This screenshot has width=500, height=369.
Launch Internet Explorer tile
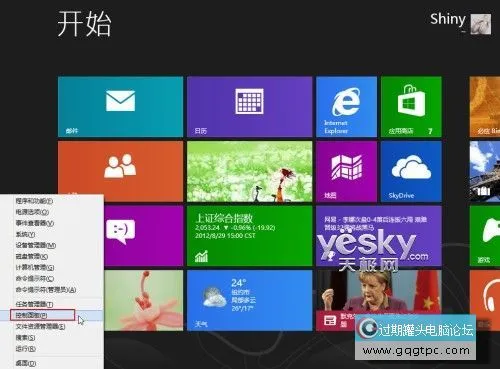347,107
